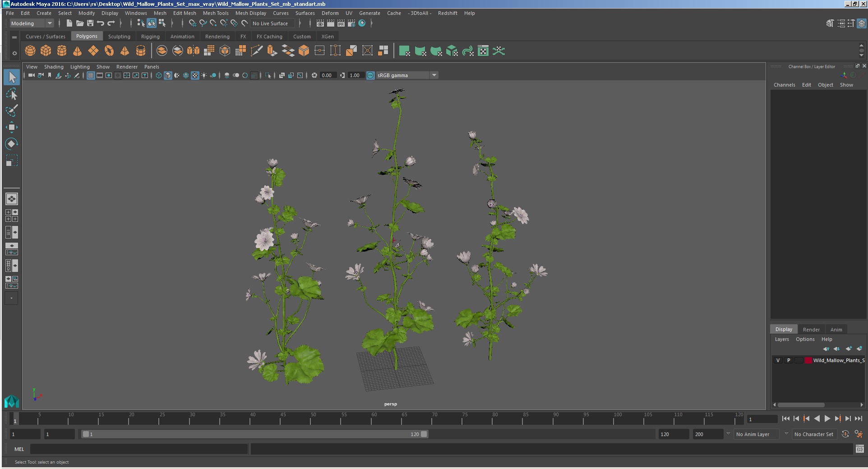Toggle the viewport grid display button
This screenshot has height=469, width=868.
tap(91, 75)
